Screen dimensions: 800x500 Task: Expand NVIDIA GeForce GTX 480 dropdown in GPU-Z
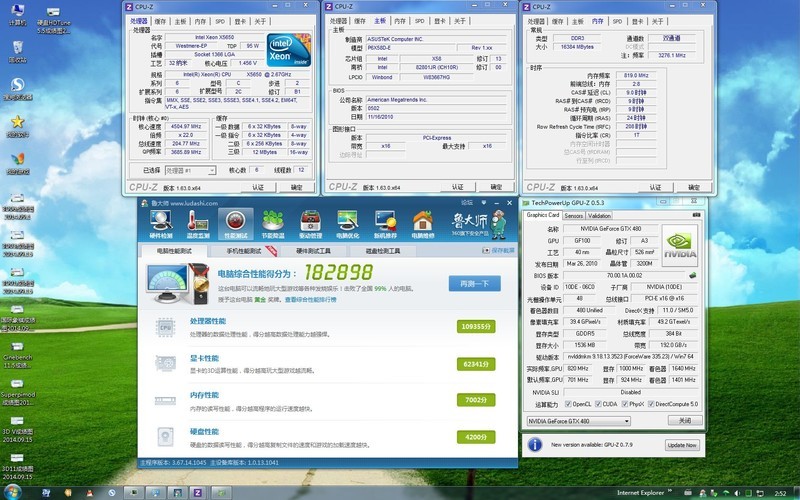627,421
